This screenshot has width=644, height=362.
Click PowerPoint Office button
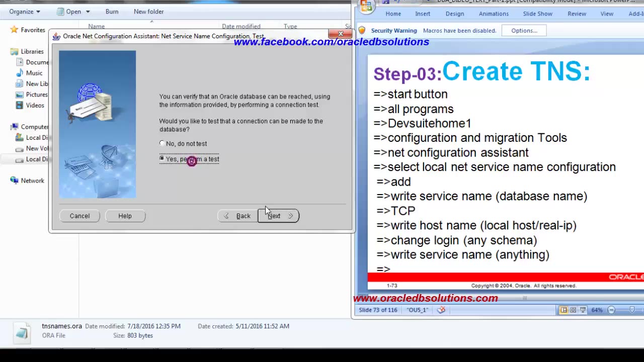point(366,6)
